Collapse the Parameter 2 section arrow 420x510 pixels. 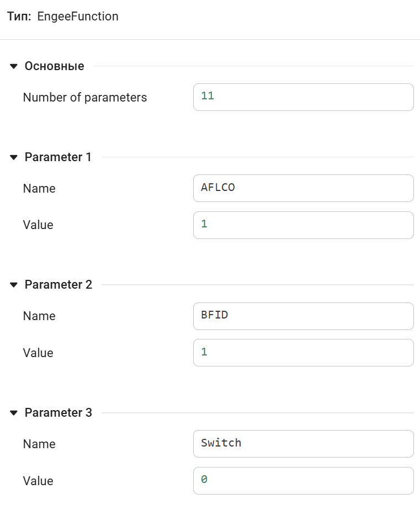coord(14,285)
